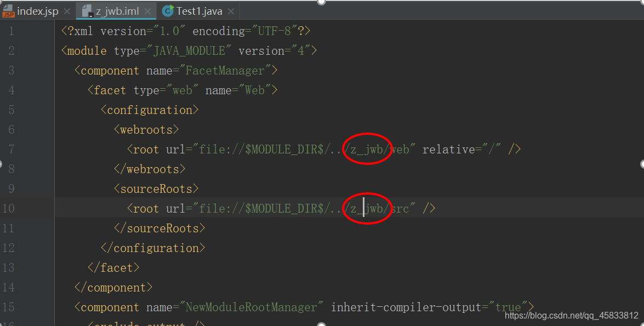
Task: Switch to the index.jsp tab
Action: (x=38, y=11)
